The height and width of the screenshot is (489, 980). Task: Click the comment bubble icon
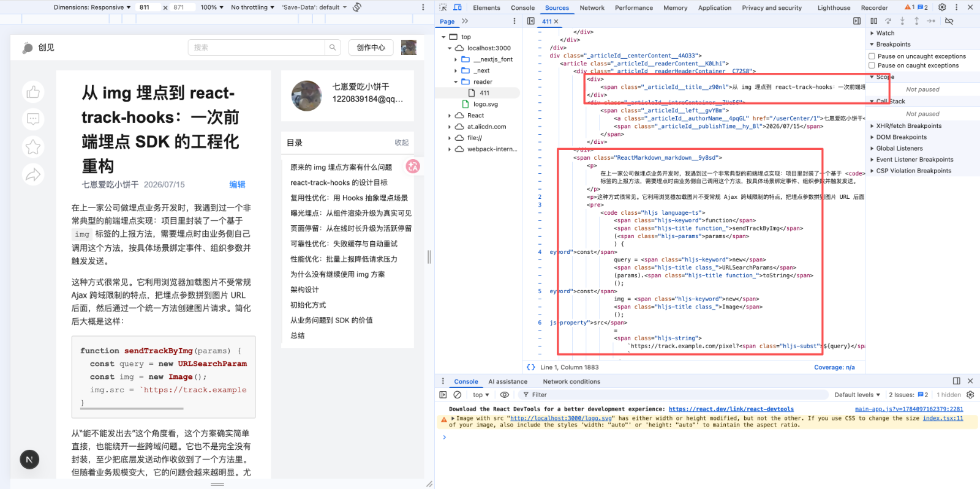(x=33, y=119)
